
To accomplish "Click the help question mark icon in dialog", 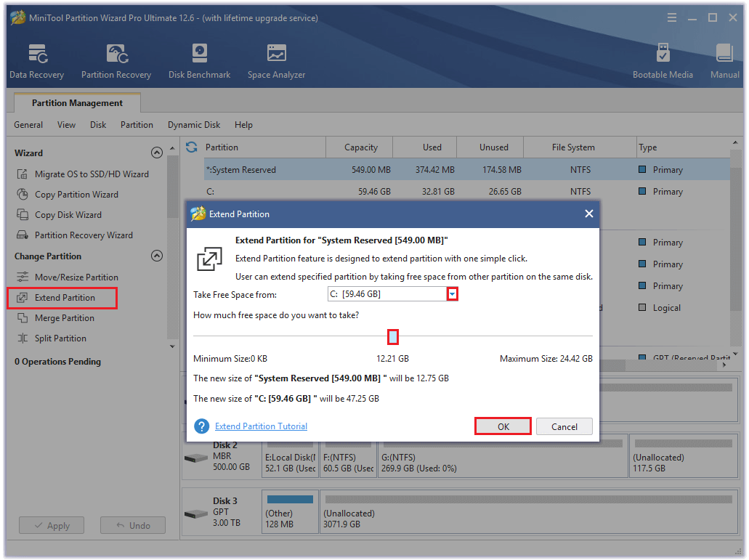I will pos(201,426).
